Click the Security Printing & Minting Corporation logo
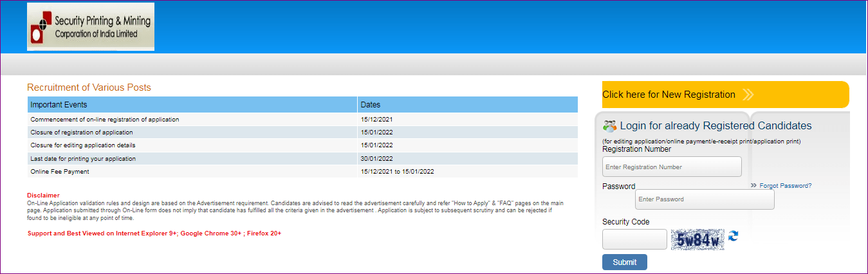This screenshot has height=274, width=868. 90,27
